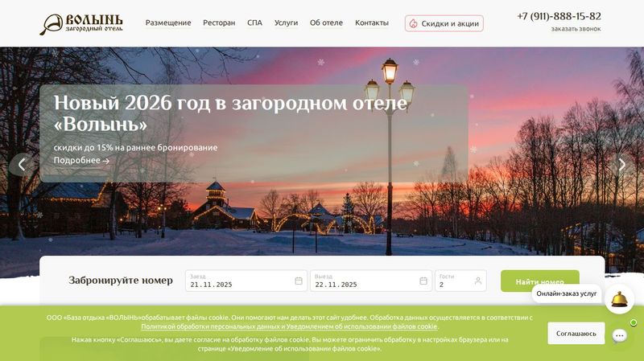Open the cookie policy link
The height and width of the screenshot is (361, 644).
click(290, 326)
